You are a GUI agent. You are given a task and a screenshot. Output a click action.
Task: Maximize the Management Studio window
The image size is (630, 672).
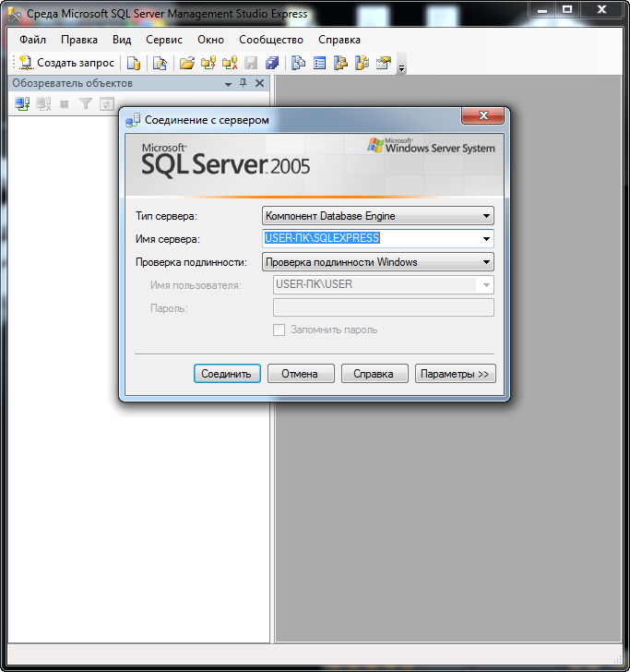[x=567, y=10]
